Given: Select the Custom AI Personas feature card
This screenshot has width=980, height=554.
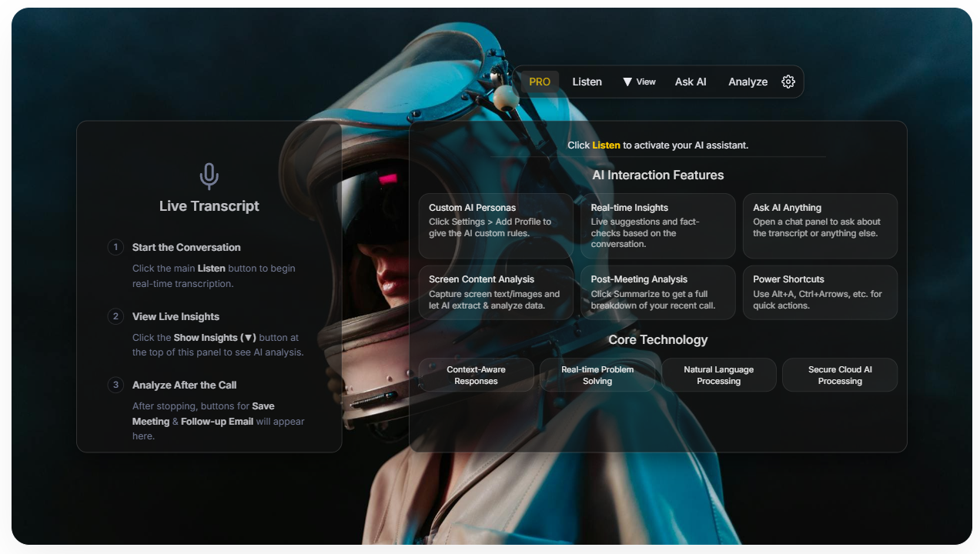Looking at the screenshot, I should coord(496,225).
